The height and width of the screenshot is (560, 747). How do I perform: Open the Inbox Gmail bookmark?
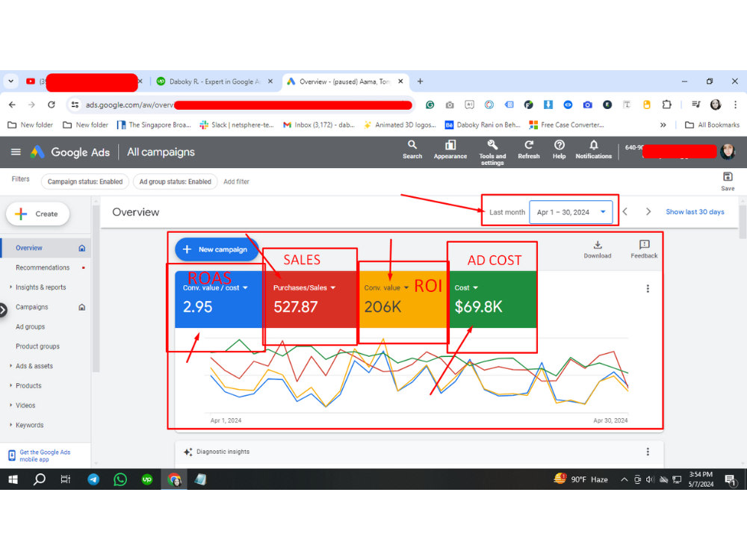319,125
